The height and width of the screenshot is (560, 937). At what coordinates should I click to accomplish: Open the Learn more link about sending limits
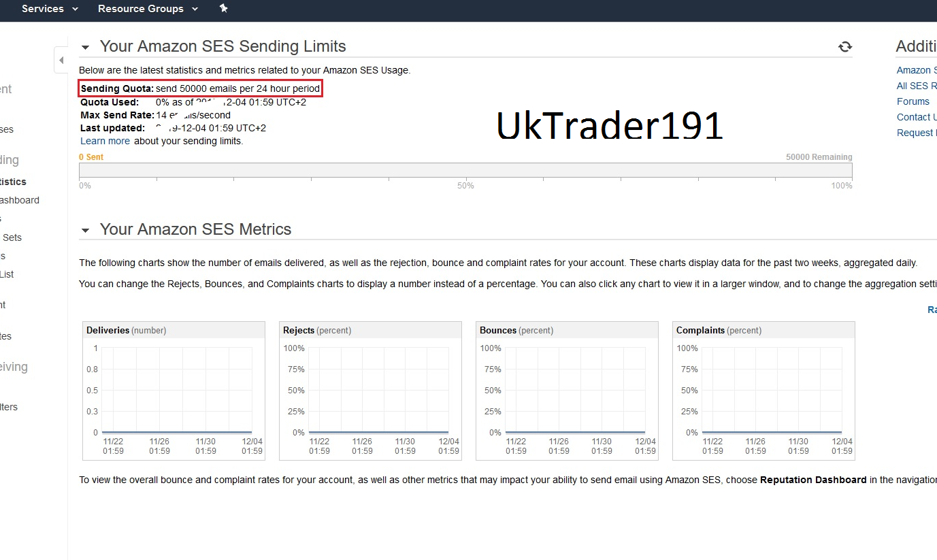pos(105,141)
